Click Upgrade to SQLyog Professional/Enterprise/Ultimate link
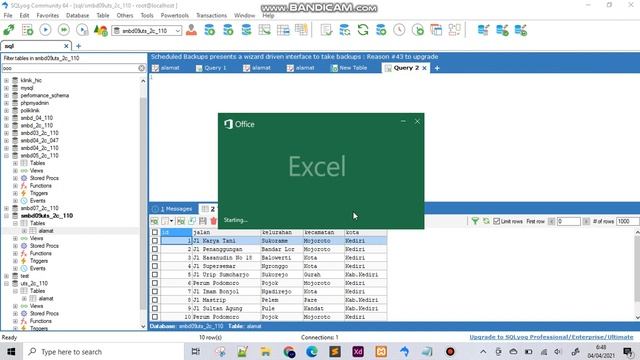 point(551,337)
